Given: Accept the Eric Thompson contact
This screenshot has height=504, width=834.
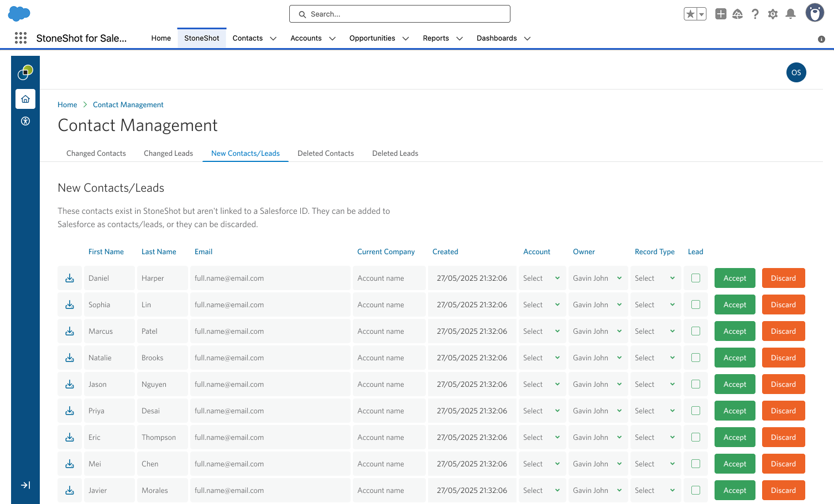Looking at the screenshot, I should [x=735, y=437].
